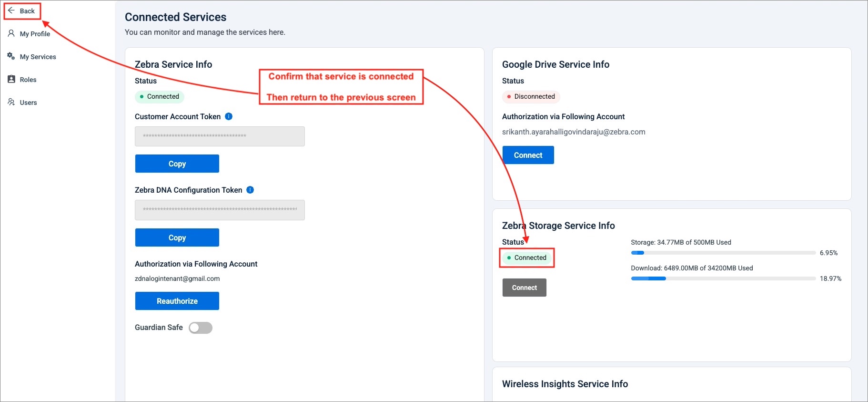This screenshot has width=868, height=402.
Task: Click the Download usage progress bar
Action: click(723, 278)
